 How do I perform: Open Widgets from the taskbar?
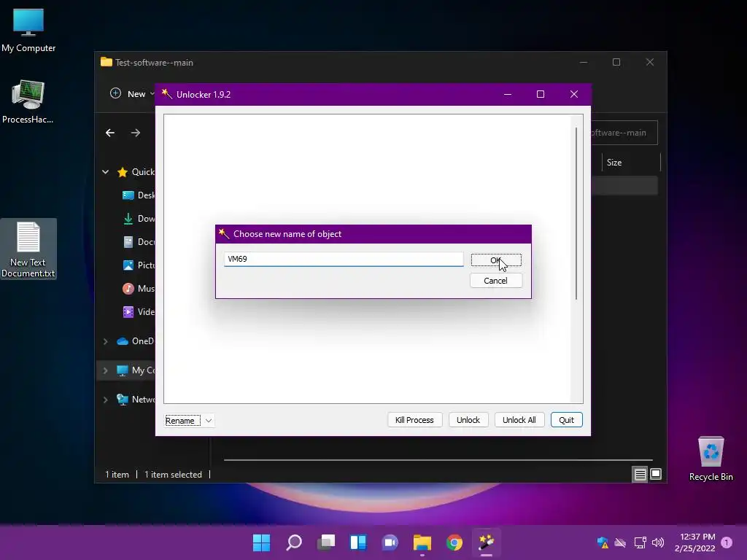(358, 542)
